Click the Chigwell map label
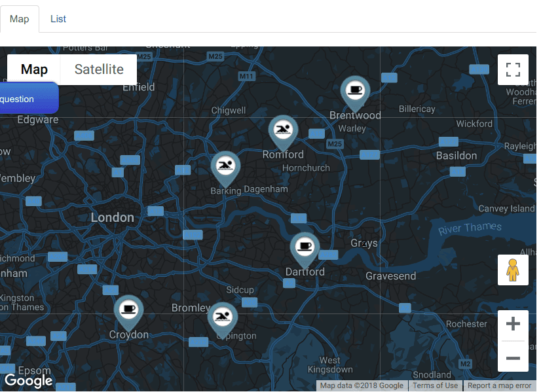Screen dimensions: 541x392 [x=229, y=111]
